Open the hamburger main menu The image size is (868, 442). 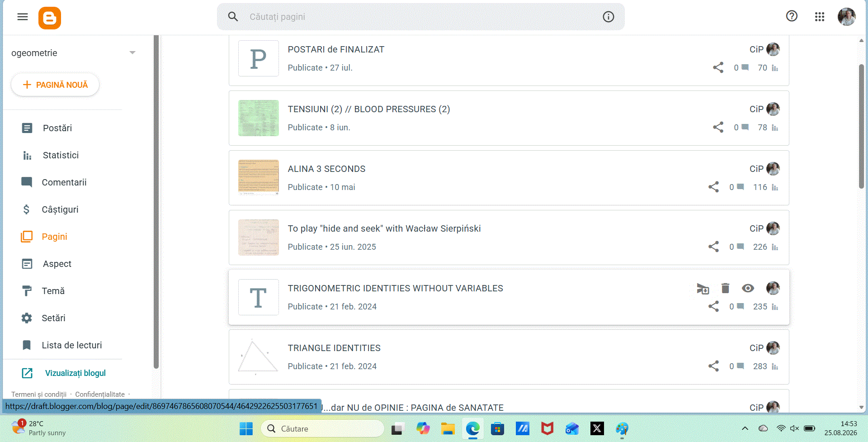click(x=23, y=17)
